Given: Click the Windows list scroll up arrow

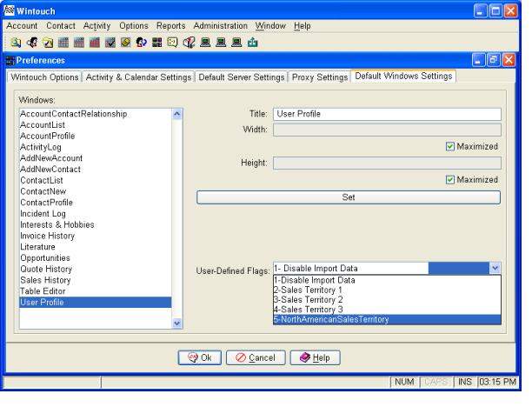Looking at the screenshot, I should tap(177, 114).
